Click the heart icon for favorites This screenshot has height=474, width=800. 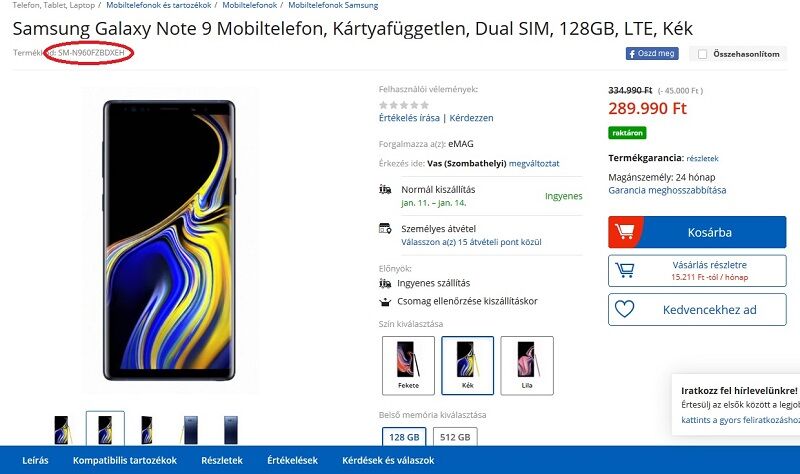click(x=624, y=309)
